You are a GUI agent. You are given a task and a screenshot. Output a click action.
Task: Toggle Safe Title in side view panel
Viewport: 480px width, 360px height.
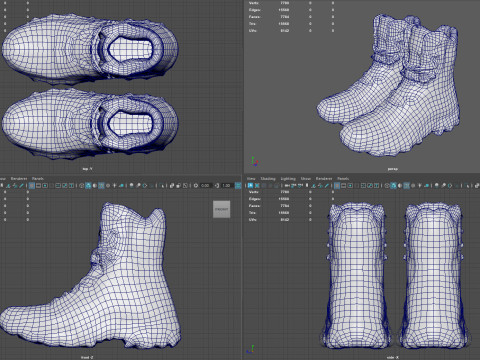click(376, 185)
